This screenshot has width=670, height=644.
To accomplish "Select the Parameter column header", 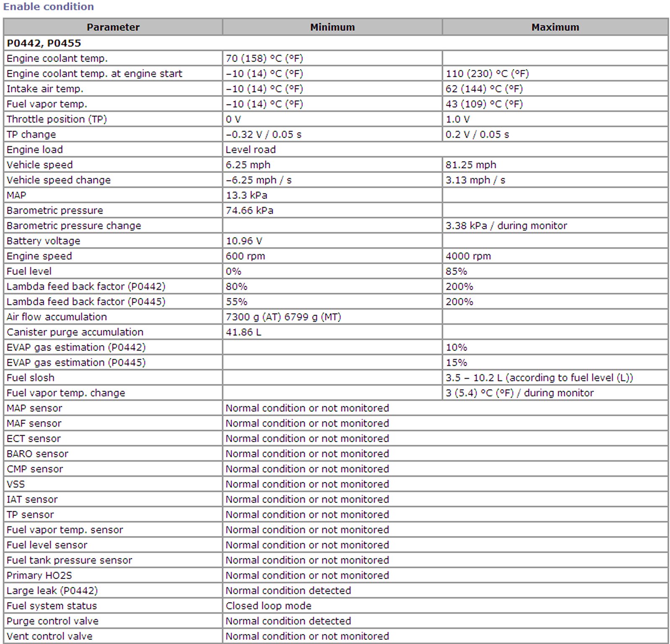I will (113, 27).
